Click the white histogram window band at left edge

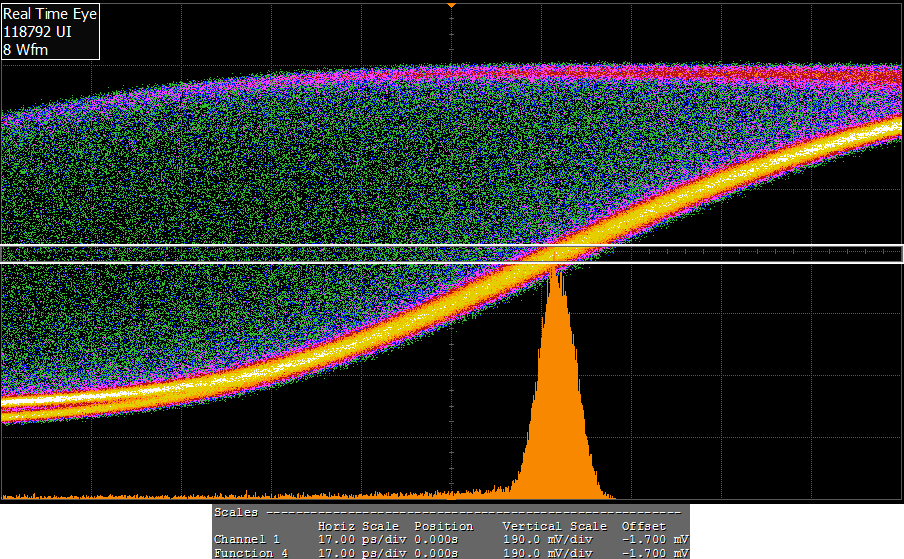point(20,254)
